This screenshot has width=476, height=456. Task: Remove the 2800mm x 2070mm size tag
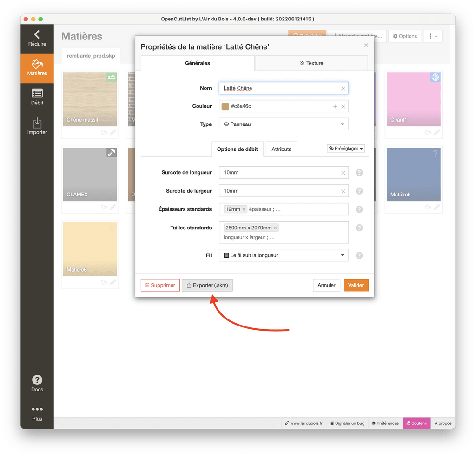click(x=275, y=228)
